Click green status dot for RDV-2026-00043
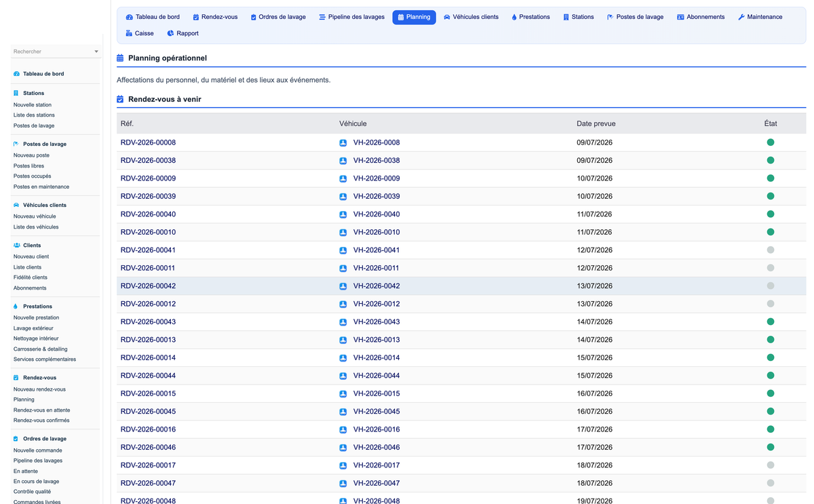The width and height of the screenshot is (814, 504). click(771, 322)
